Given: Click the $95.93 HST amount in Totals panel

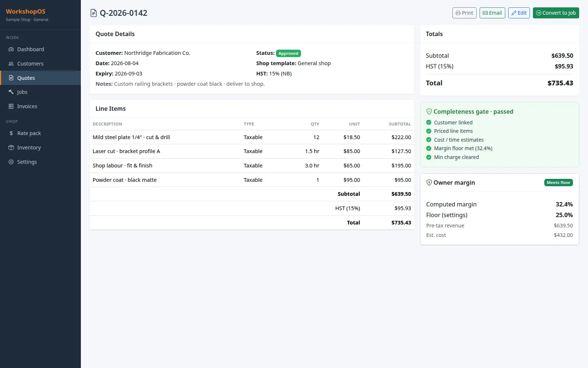Looking at the screenshot, I should (564, 66).
